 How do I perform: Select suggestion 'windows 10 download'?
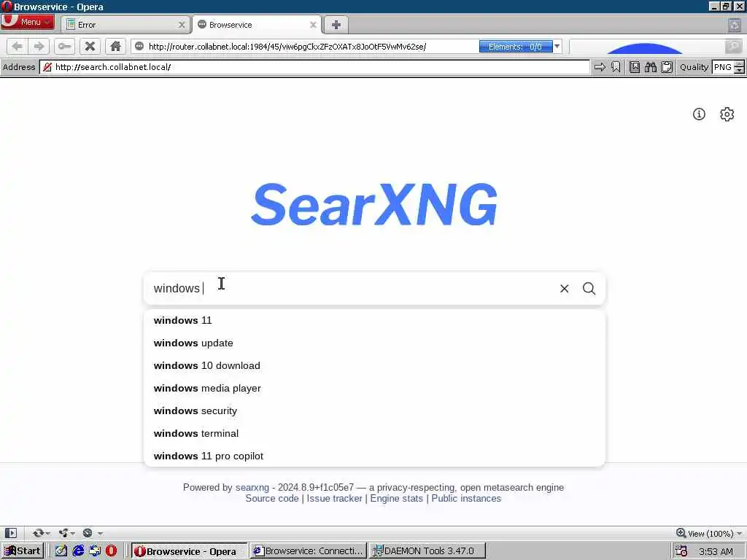point(374,366)
